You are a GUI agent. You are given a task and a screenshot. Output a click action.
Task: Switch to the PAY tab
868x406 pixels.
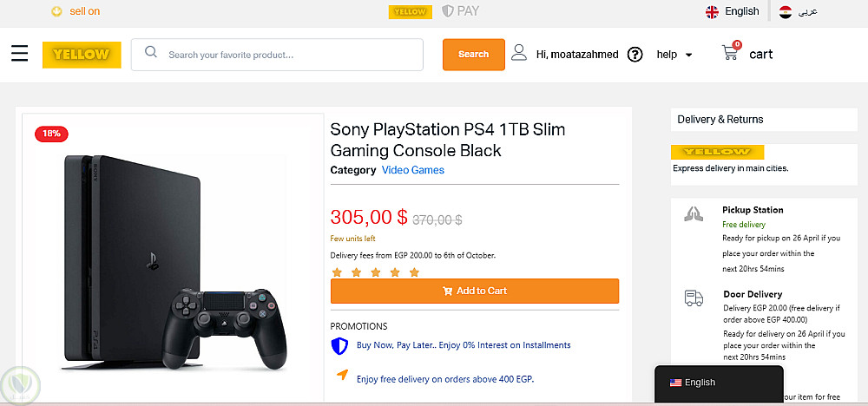tap(461, 11)
